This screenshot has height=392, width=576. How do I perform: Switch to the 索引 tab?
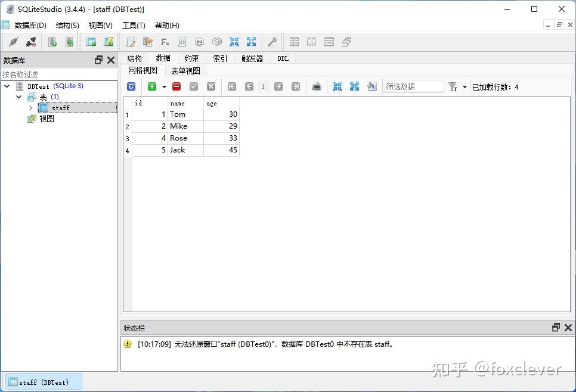221,58
